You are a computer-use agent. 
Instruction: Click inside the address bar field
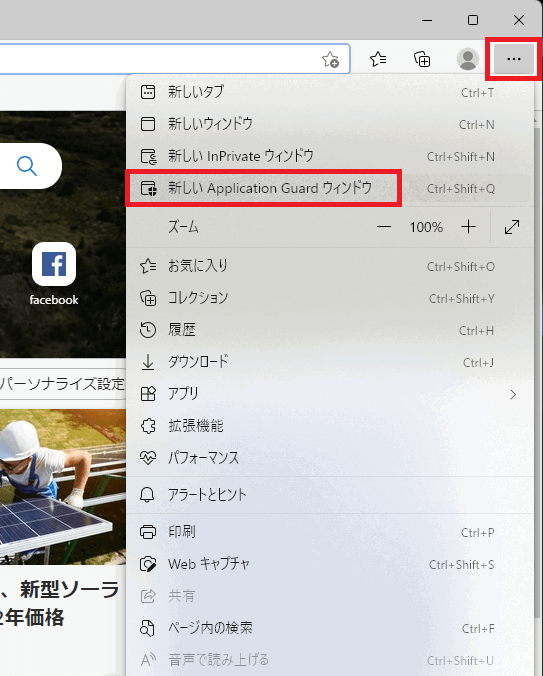point(159,59)
